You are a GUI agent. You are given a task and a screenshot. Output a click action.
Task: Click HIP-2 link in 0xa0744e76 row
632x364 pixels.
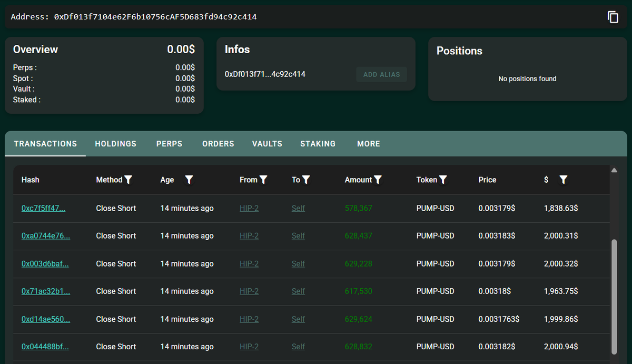tap(249, 235)
